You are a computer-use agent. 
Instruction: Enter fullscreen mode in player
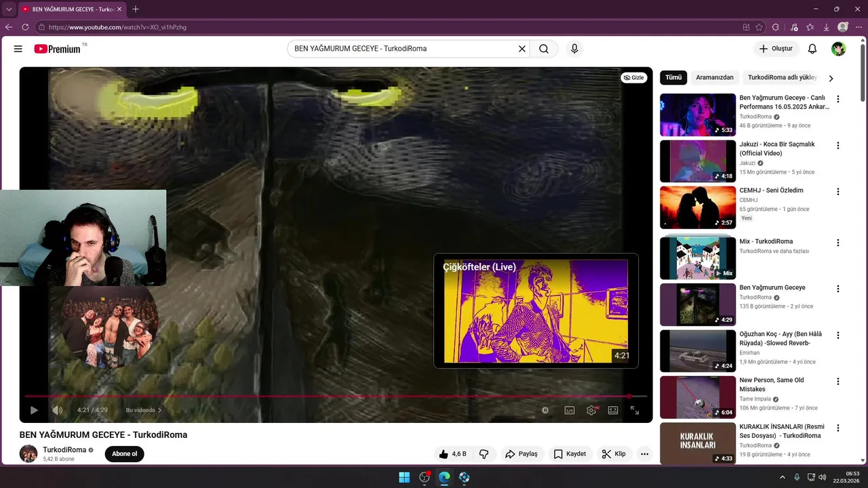click(x=635, y=410)
